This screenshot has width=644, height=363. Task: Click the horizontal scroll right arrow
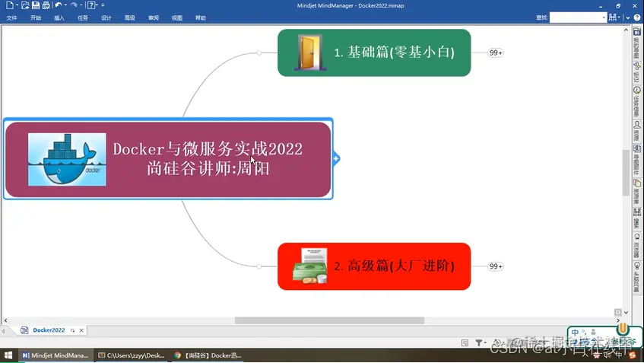point(618,320)
